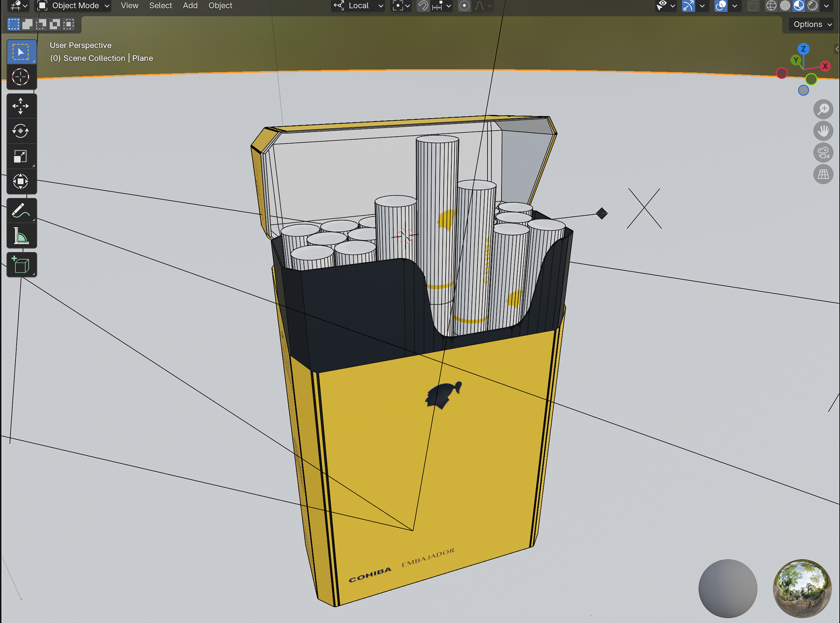Click the X-shaped empty object
The width and height of the screenshot is (840, 623).
(x=644, y=209)
